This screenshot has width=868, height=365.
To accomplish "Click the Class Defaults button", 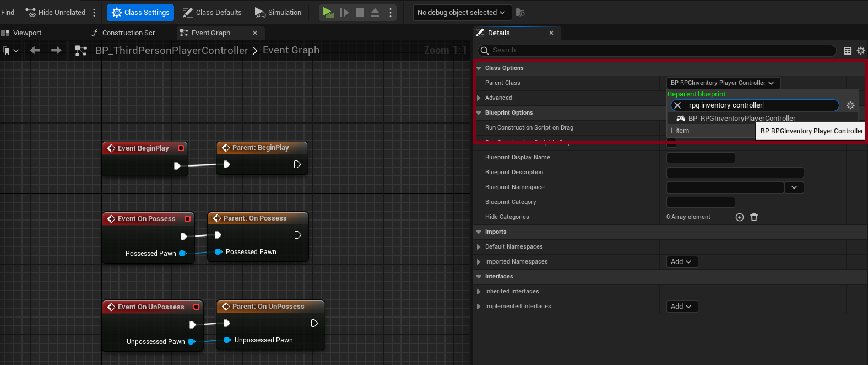I will [x=212, y=12].
